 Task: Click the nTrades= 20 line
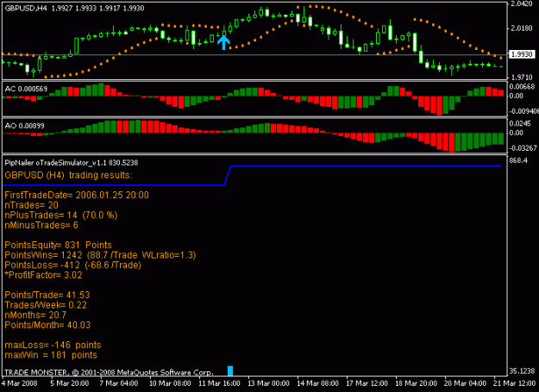pos(32,205)
